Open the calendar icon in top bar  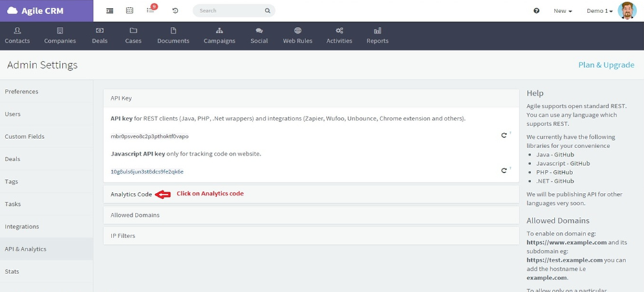click(129, 10)
